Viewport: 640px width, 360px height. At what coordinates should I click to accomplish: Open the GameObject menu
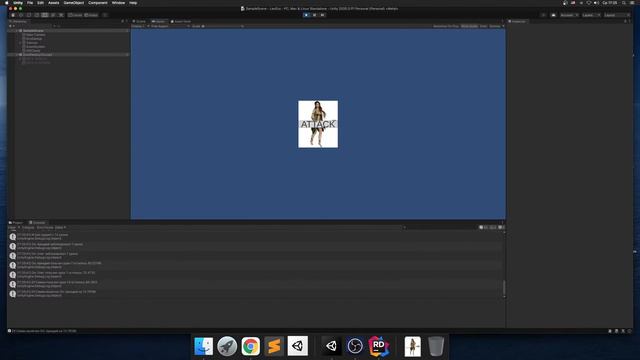point(74,3)
